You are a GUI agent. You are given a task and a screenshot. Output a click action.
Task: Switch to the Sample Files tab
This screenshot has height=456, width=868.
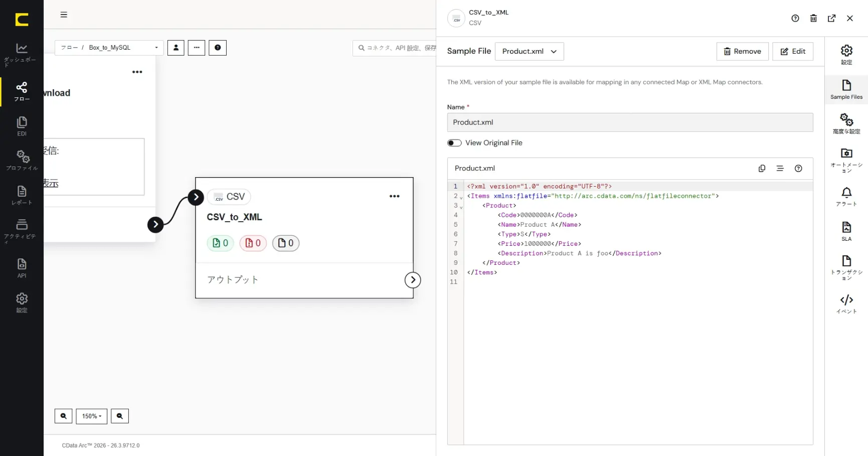click(846, 90)
